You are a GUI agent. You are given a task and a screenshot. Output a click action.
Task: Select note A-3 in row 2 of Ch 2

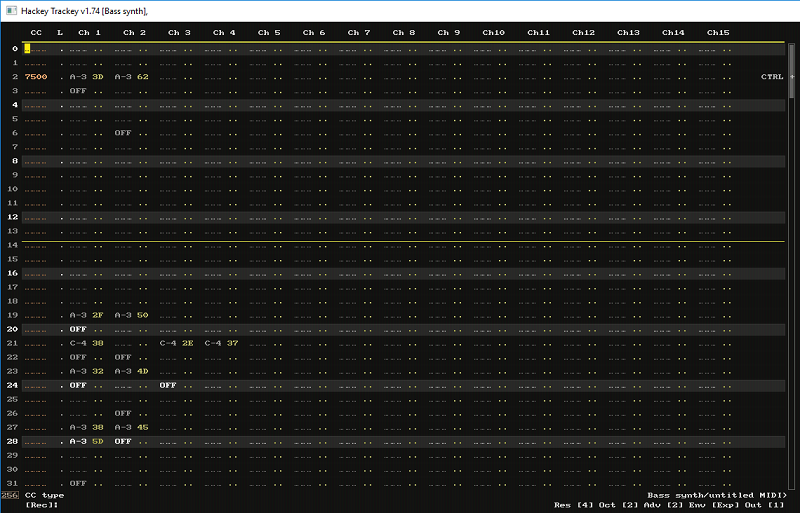tap(123, 77)
